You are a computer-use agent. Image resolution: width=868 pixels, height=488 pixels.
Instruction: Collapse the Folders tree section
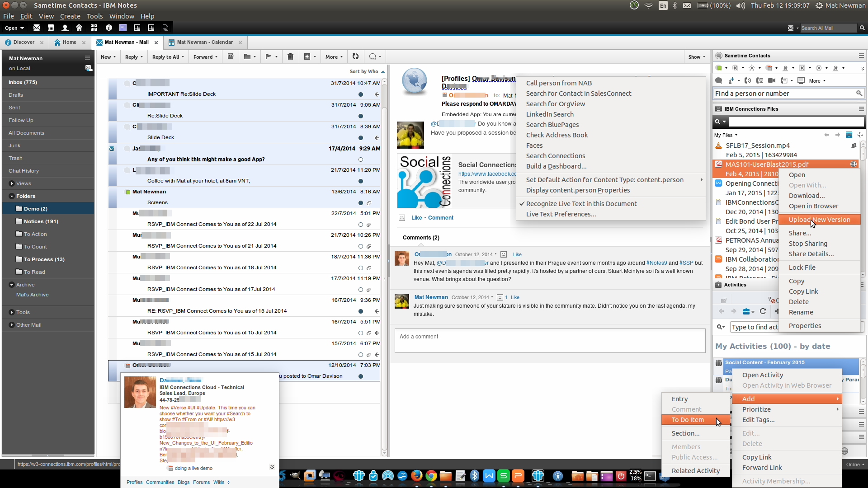click(12, 196)
